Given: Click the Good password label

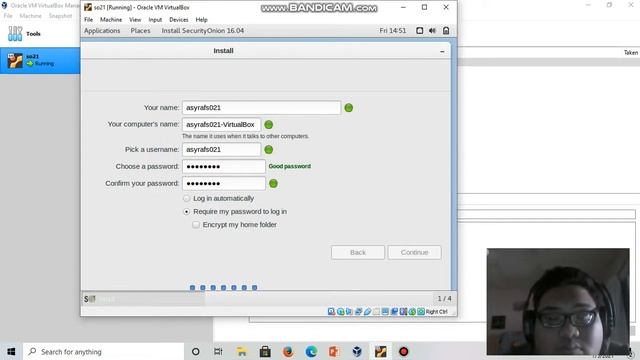Looking at the screenshot, I should (289, 166).
